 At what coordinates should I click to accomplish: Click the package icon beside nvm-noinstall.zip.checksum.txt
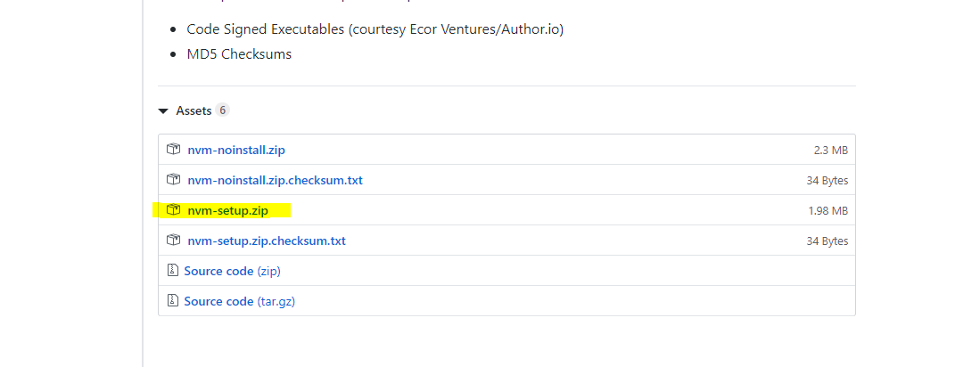tap(173, 180)
